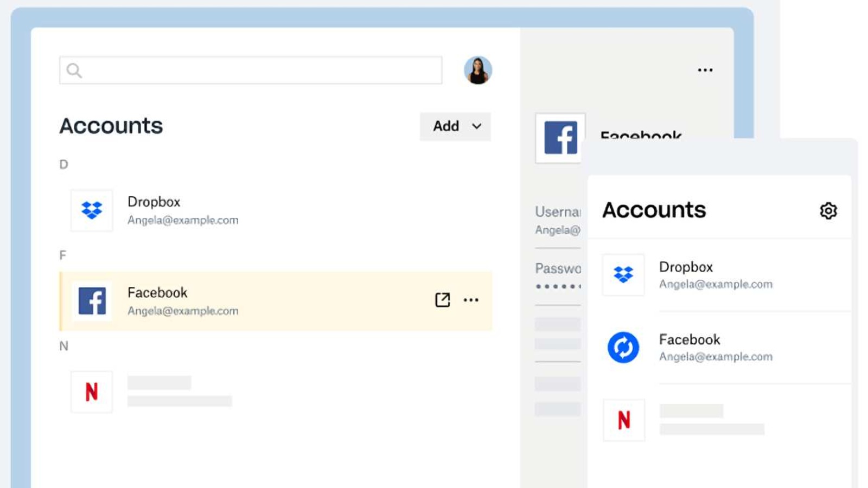
Task: Select the Netflix logo in main list
Action: 92,391
